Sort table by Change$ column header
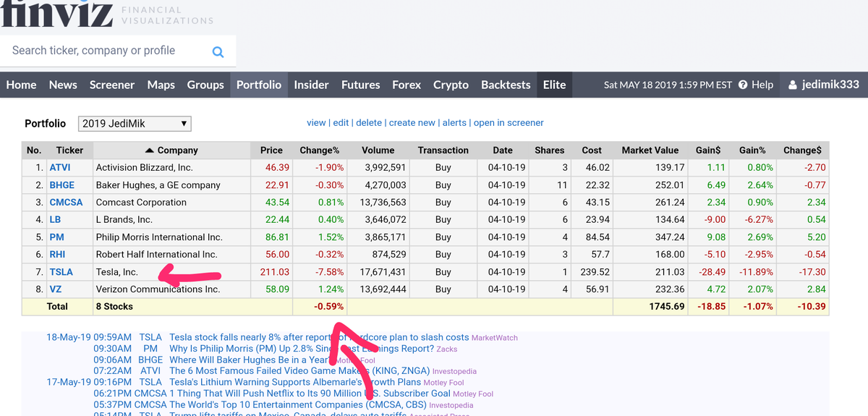The width and height of the screenshot is (868, 416). pyautogui.click(x=802, y=150)
